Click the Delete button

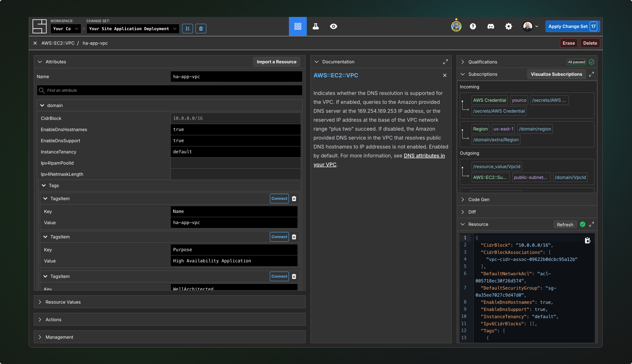pyautogui.click(x=590, y=43)
